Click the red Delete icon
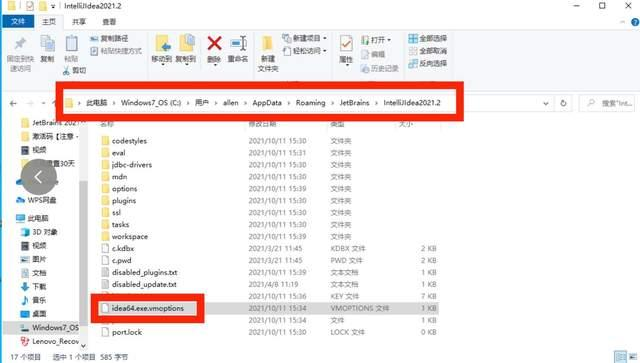640x363 pixels. [x=214, y=43]
